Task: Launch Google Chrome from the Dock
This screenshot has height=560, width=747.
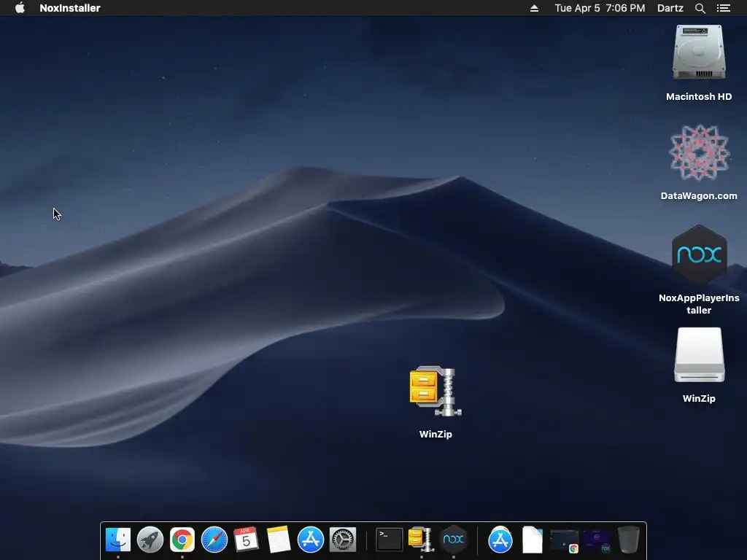Action: coord(182,540)
